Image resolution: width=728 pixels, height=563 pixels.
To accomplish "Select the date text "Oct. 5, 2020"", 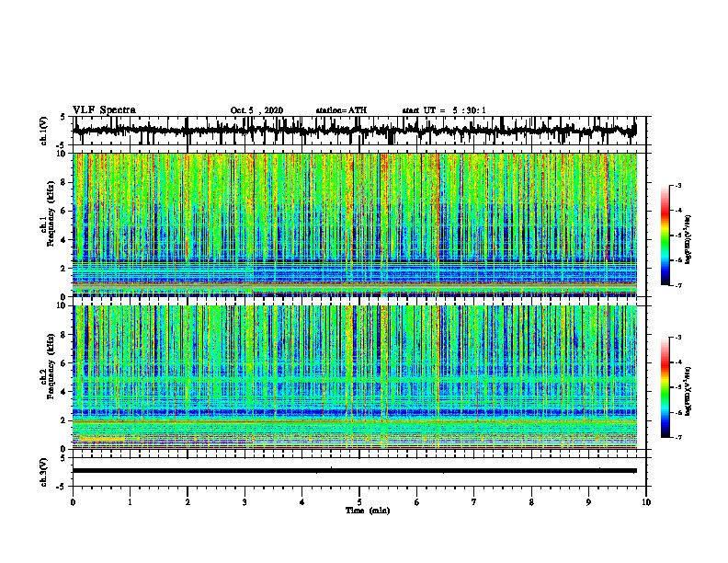I will click(x=256, y=110).
